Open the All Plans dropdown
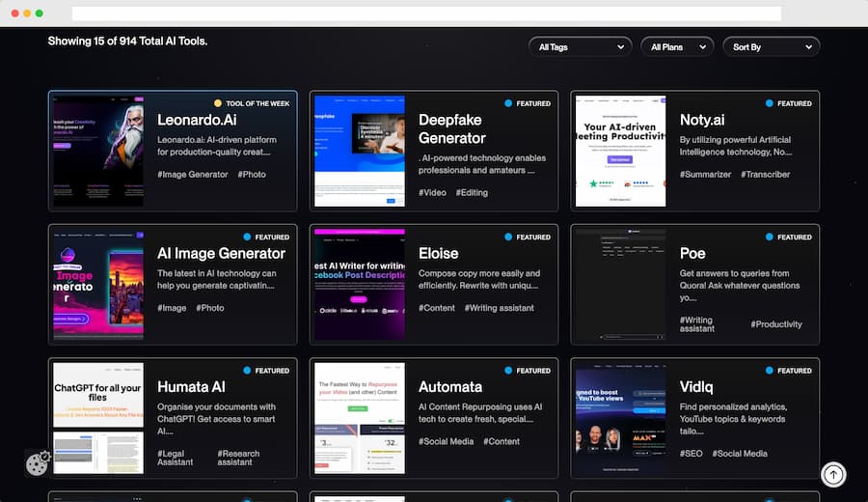This screenshot has height=502, width=868. [x=677, y=47]
